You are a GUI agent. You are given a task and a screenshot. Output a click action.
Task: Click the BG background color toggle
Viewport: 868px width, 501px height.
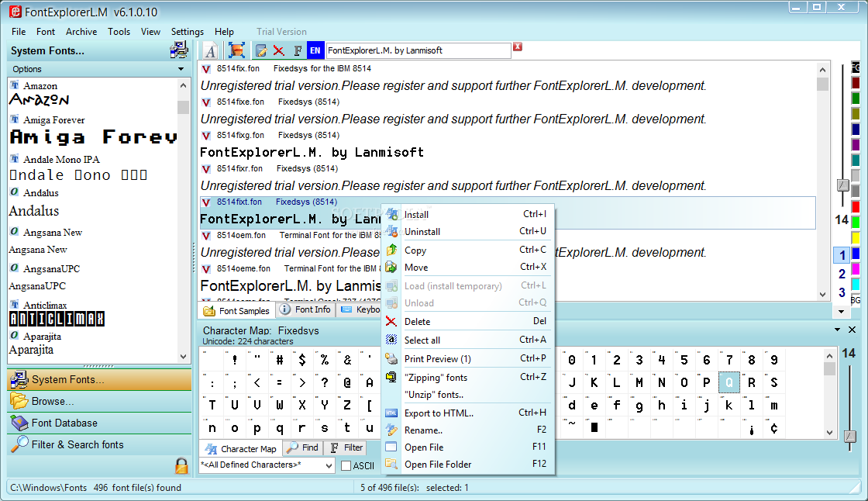click(856, 300)
